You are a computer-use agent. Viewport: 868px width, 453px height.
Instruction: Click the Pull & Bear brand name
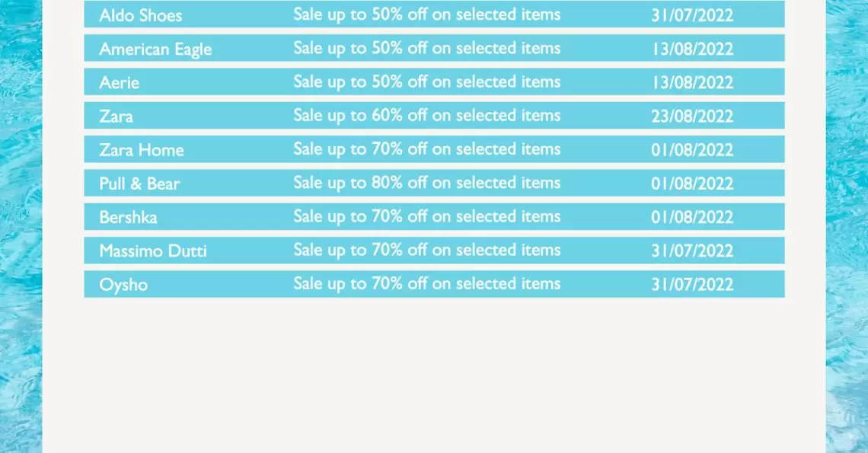tap(139, 183)
